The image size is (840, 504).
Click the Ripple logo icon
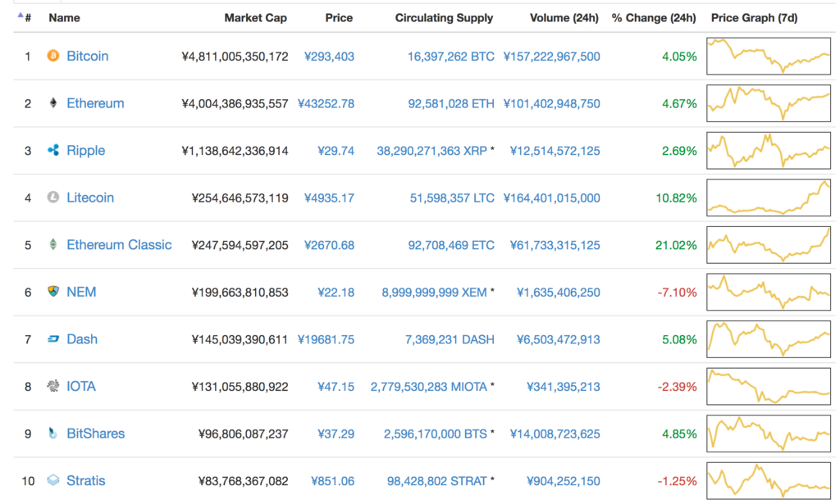point(53,150)
